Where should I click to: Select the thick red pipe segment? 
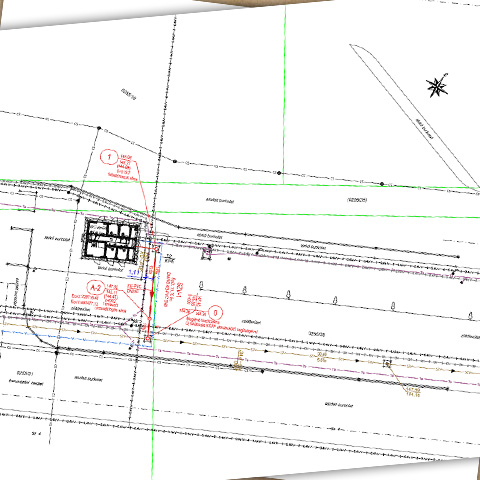pyautogui.click(x=152, y=294)
